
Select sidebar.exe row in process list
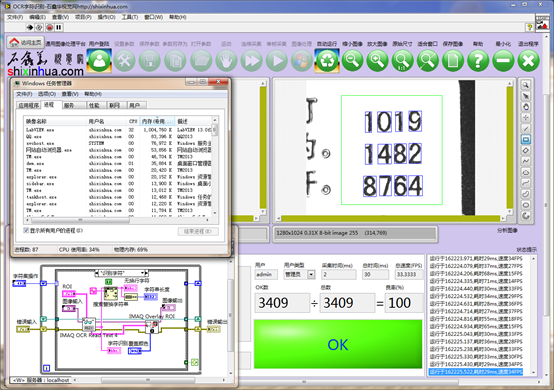coord(118,184)
